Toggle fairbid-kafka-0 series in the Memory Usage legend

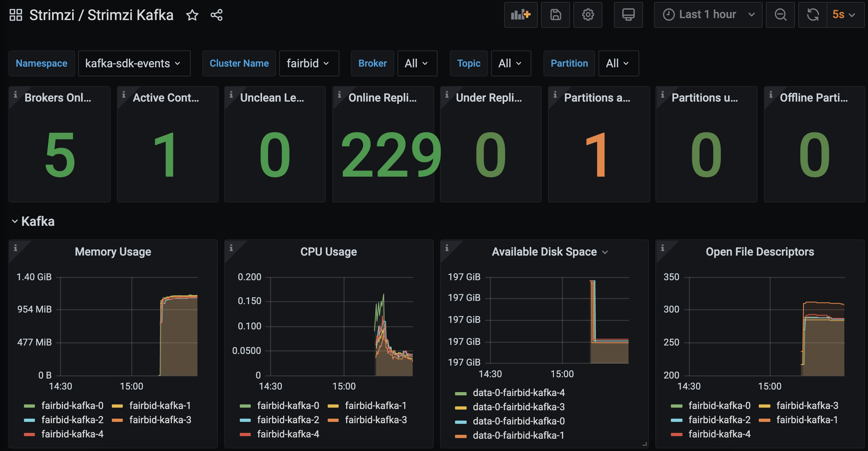pos(72,405)
